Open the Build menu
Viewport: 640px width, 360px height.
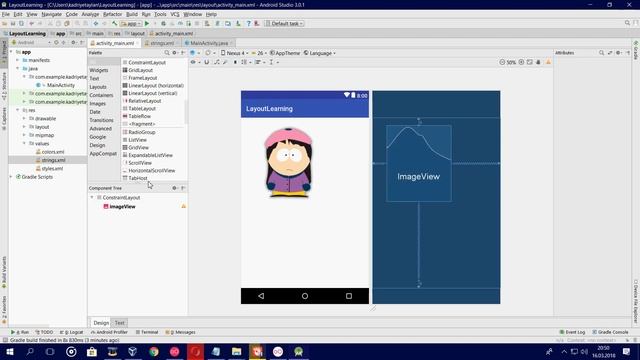point(131,14)
